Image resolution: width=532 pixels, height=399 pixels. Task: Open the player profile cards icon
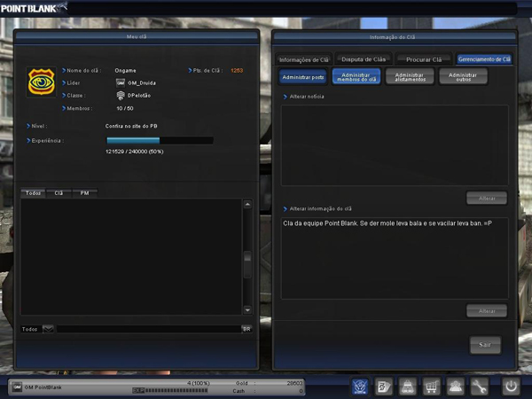click(x=384, y=386)
